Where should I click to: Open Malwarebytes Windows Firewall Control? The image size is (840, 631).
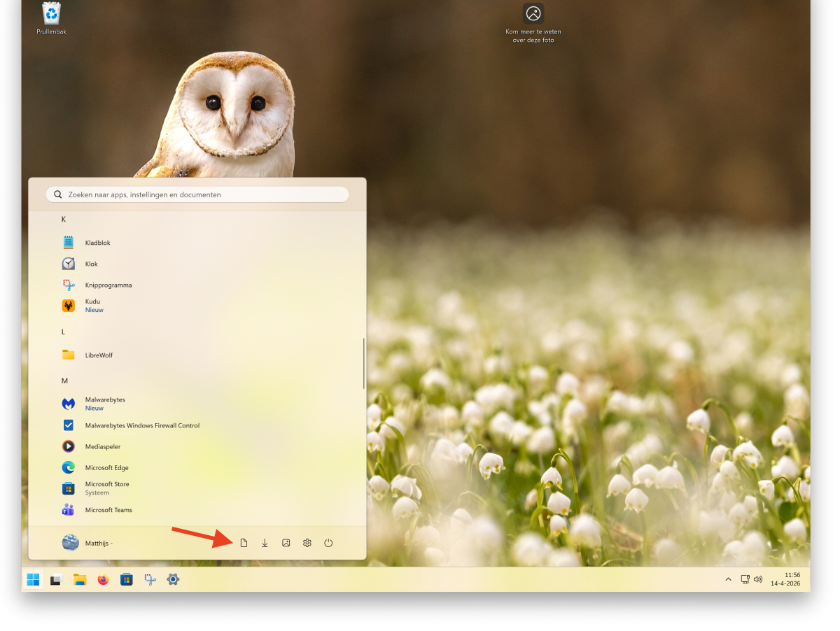click(142, 425)
